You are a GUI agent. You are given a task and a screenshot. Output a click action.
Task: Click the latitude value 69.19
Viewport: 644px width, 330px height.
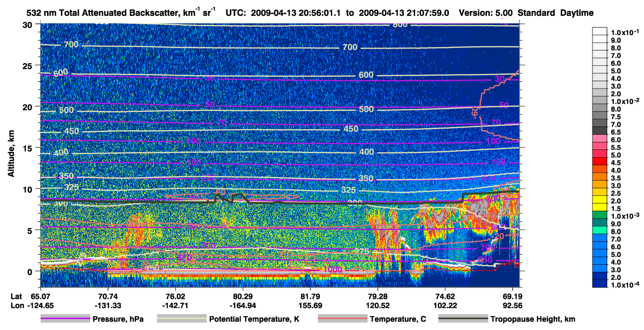tap(512, 297)
